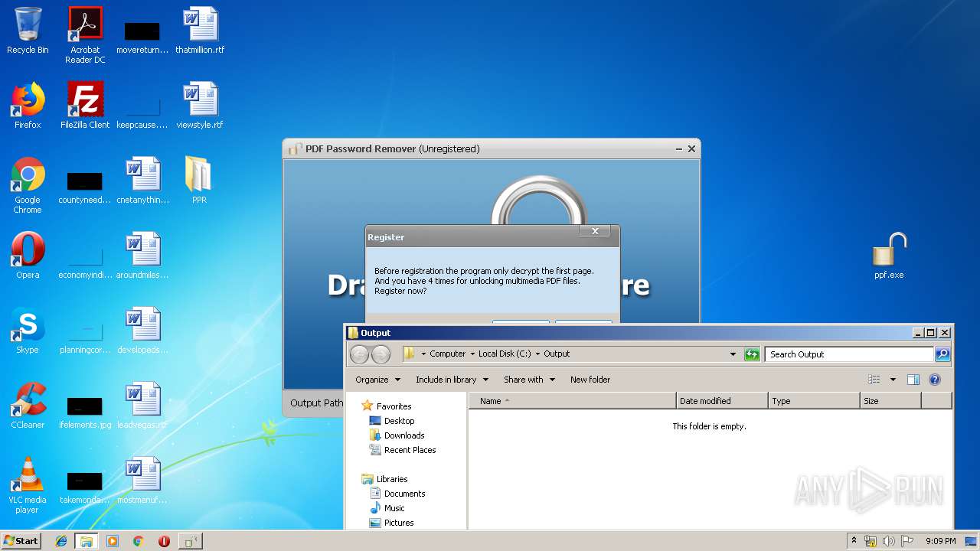The height and width of the screenshot is (551, 980).
Task: Select the VLC media player shortcut
Action: click(28, 485)
